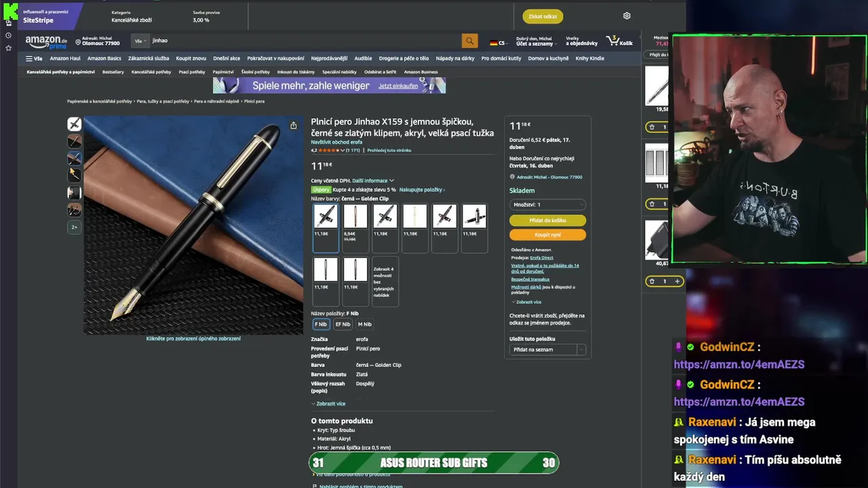Open Přidat na seznam dropdown arrow
868x488 pixels.
point(581,350)
